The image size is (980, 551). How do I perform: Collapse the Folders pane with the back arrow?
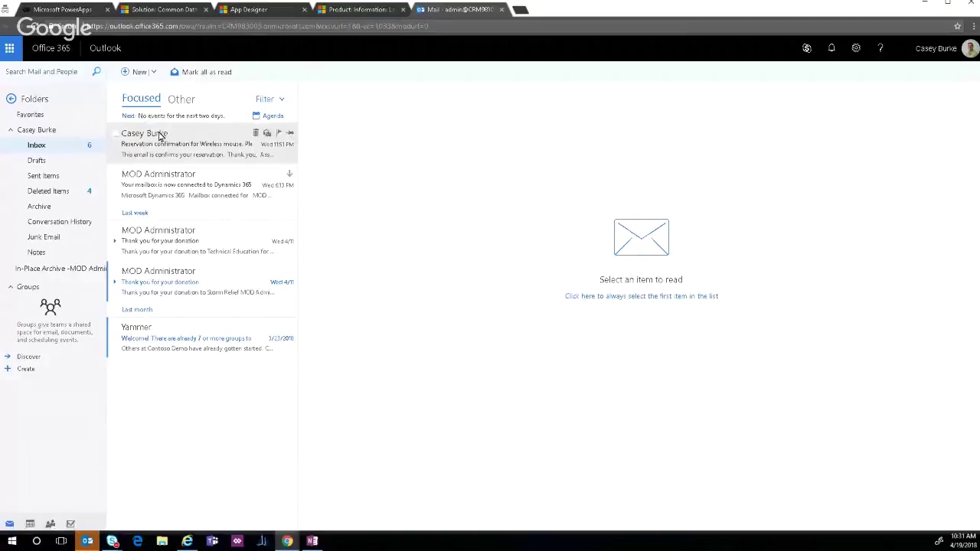[x=11, y=99]
